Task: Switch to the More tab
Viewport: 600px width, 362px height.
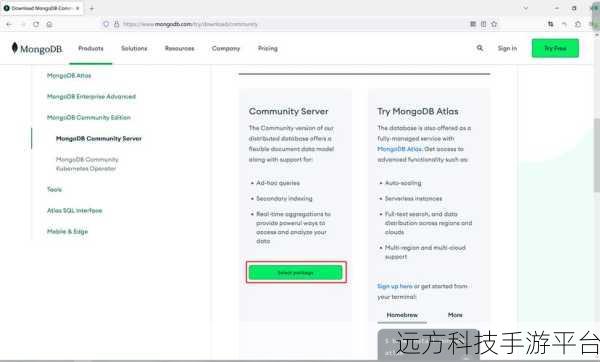Action: tap(455, 315)
